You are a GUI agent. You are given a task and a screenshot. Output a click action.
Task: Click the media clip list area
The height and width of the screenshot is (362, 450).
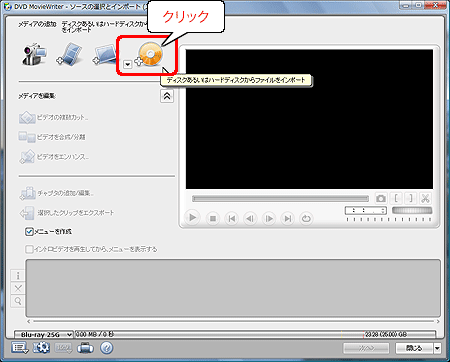(233, 288)
